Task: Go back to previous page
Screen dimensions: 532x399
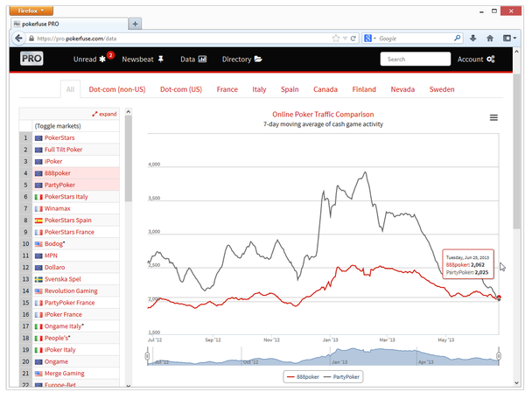Action: click(x=18, y=38)
